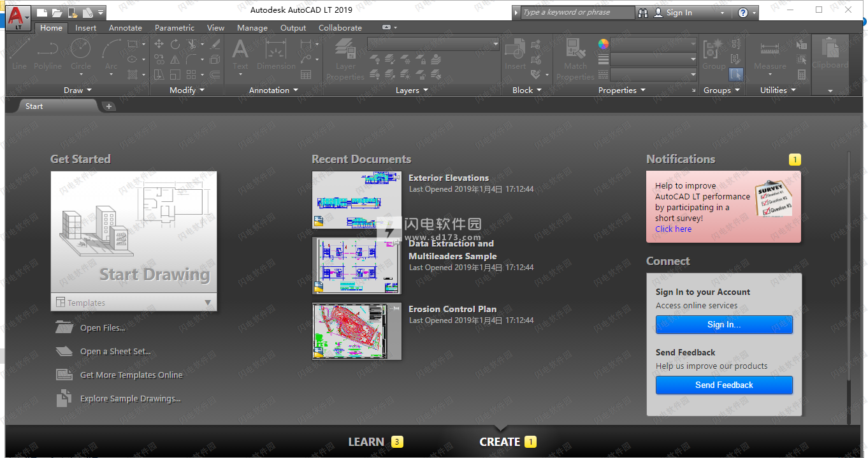Screen dimensions: 868x458
Task: Select the Line tool in Draw panel
Action: (x=19, y=55)
